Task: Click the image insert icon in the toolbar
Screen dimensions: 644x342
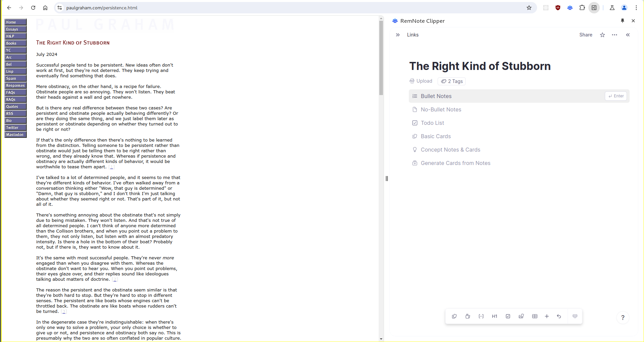Action: [521, 316]
